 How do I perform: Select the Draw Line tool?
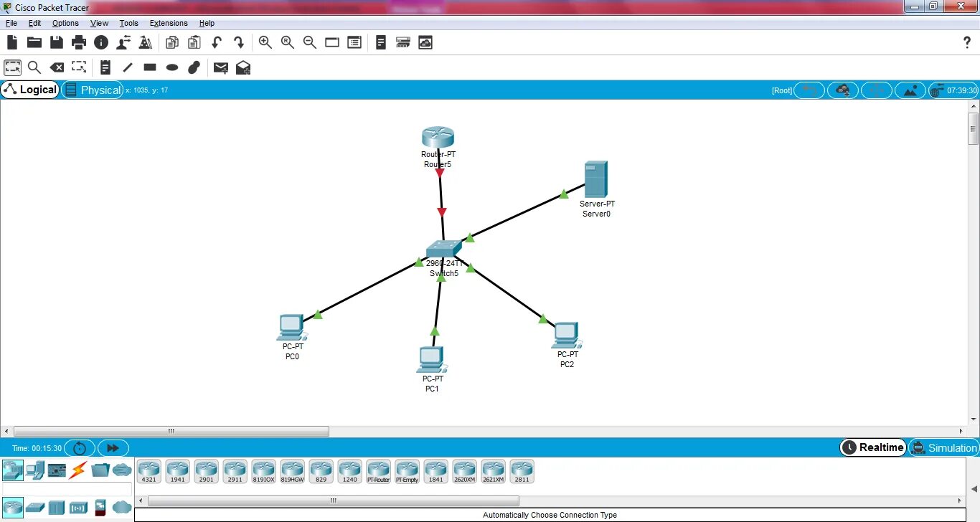128,67
